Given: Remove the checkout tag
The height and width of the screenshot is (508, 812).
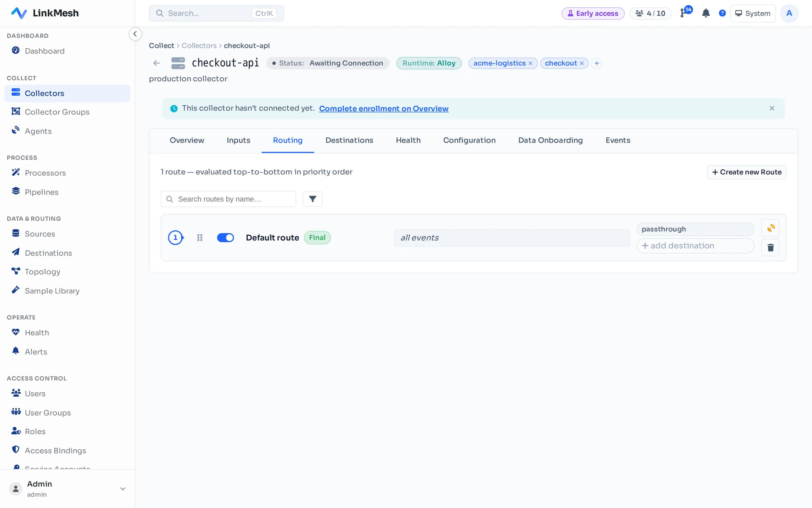Looking at the screenshot, I should (582, 63).
